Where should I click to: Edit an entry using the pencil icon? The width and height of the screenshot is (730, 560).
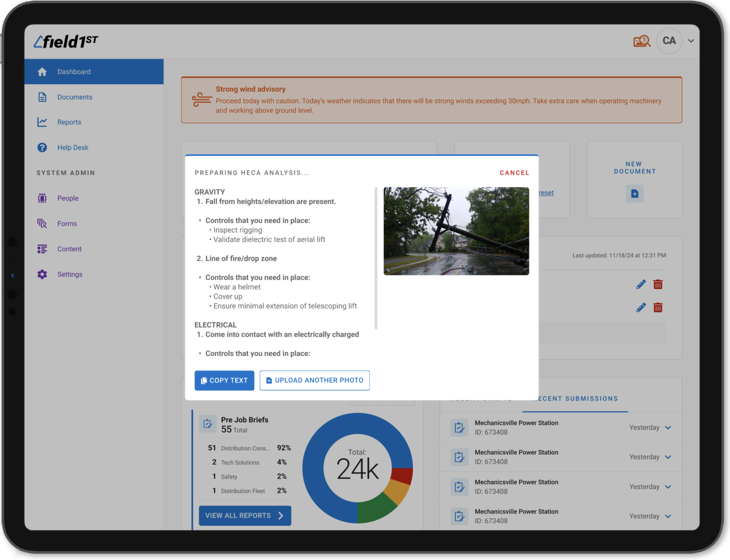click(641, 284)
